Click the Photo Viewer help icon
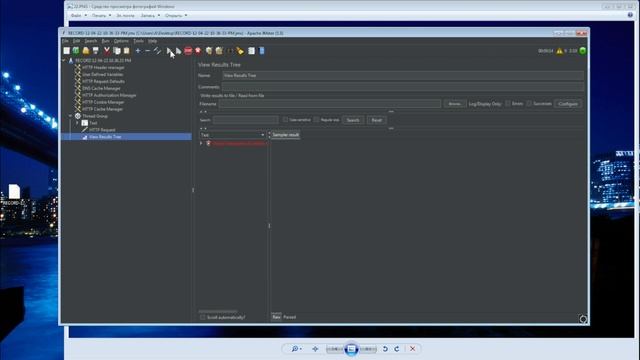This screenshot has width=640, height=360. pos(630,15)
